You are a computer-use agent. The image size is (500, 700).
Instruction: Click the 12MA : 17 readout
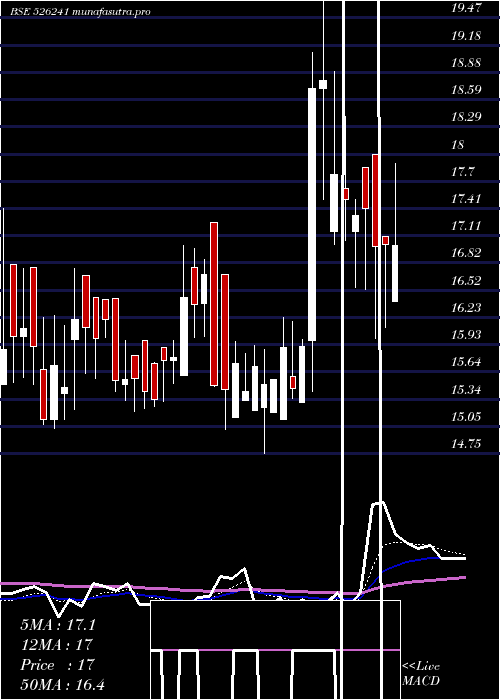tap(56, 645)
